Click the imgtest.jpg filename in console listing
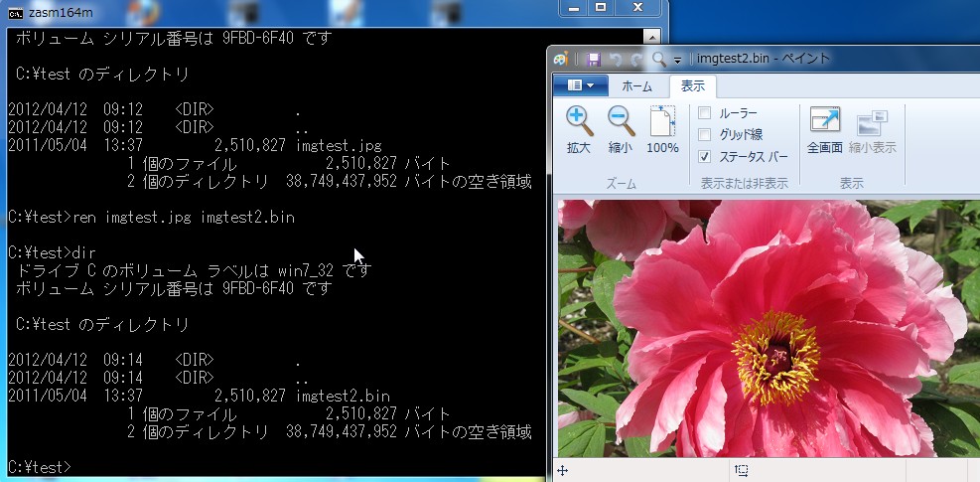Viewport: 980px width, 482px height. point(339,145)
